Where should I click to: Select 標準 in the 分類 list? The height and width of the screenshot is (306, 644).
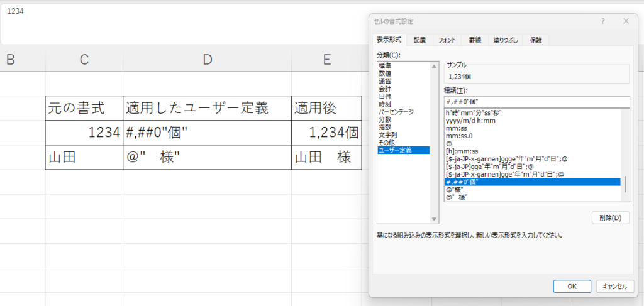click(386, 66)
